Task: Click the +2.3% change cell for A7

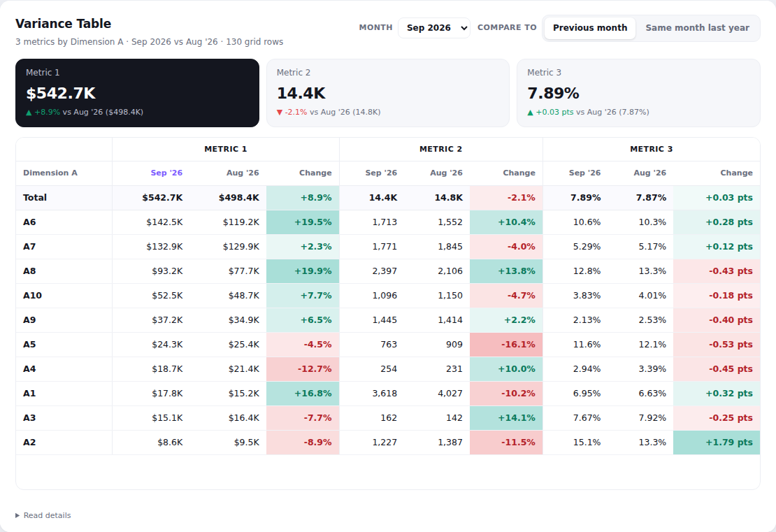Action: [303, 247]
